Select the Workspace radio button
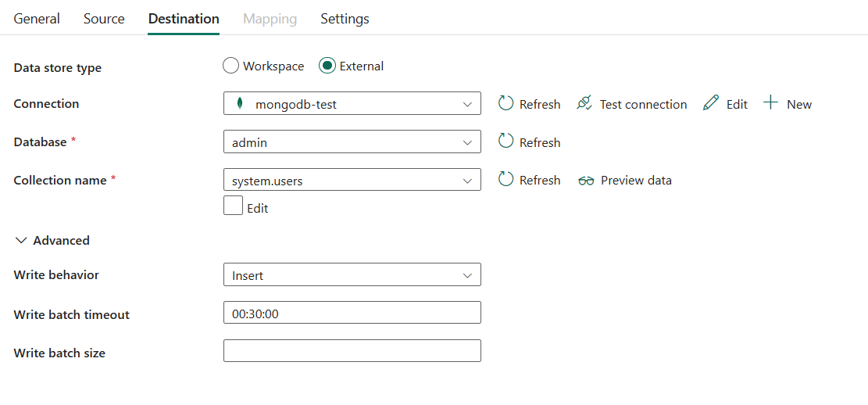Viewport: 868px width, 405px height. point(230,66)
